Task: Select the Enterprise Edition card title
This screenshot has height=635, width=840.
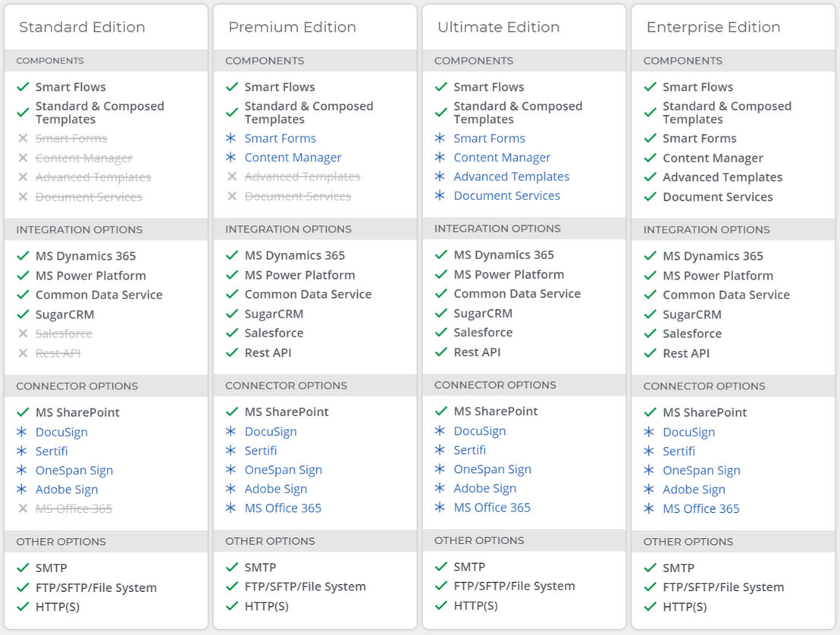Action: pos(713,27)
